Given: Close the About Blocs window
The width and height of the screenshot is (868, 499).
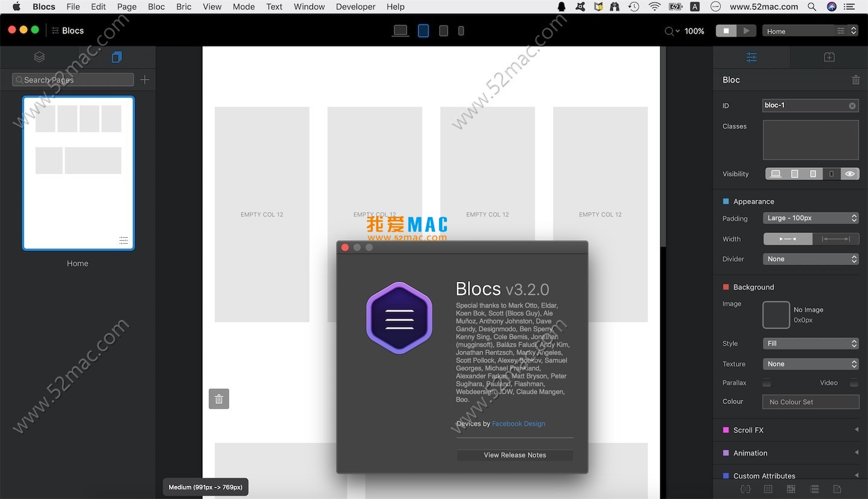Looking at the screenshot, I should tap(345, 247).
